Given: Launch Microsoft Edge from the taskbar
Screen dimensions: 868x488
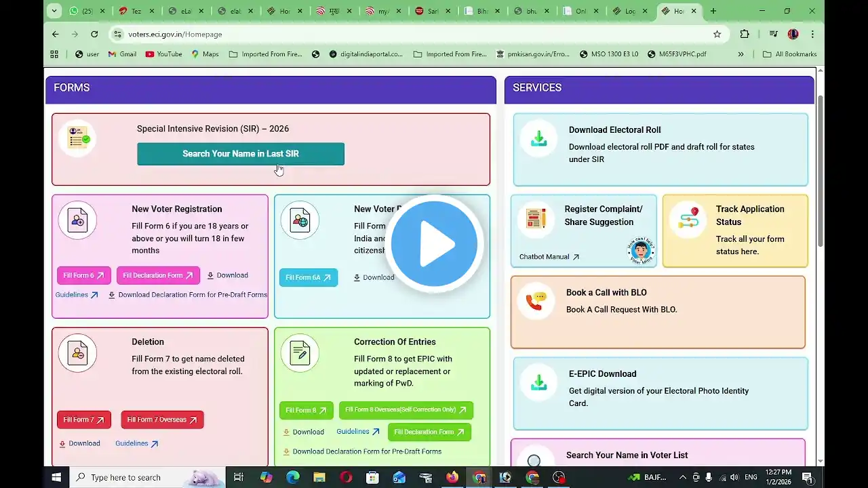Looking at the screenshot, I should tap(292, 477).
